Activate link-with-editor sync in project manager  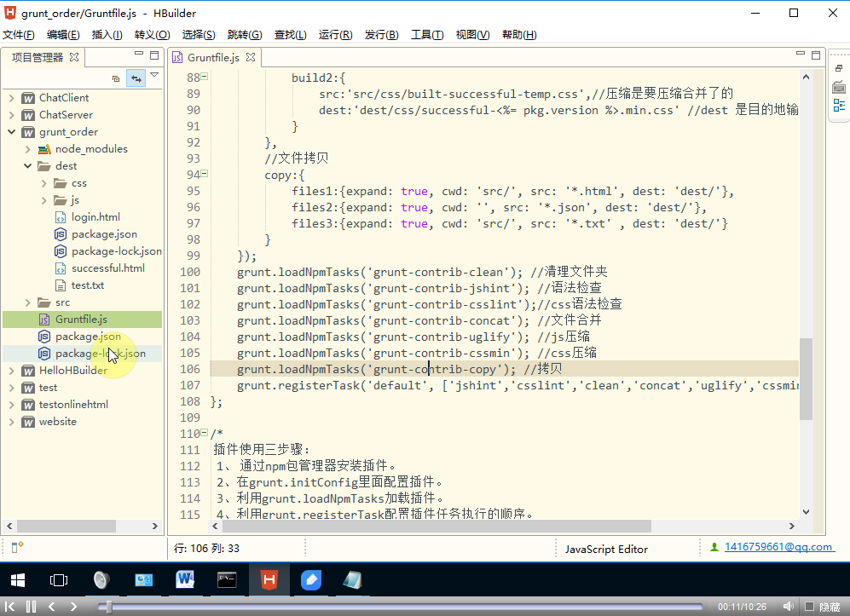pos(136,77)
